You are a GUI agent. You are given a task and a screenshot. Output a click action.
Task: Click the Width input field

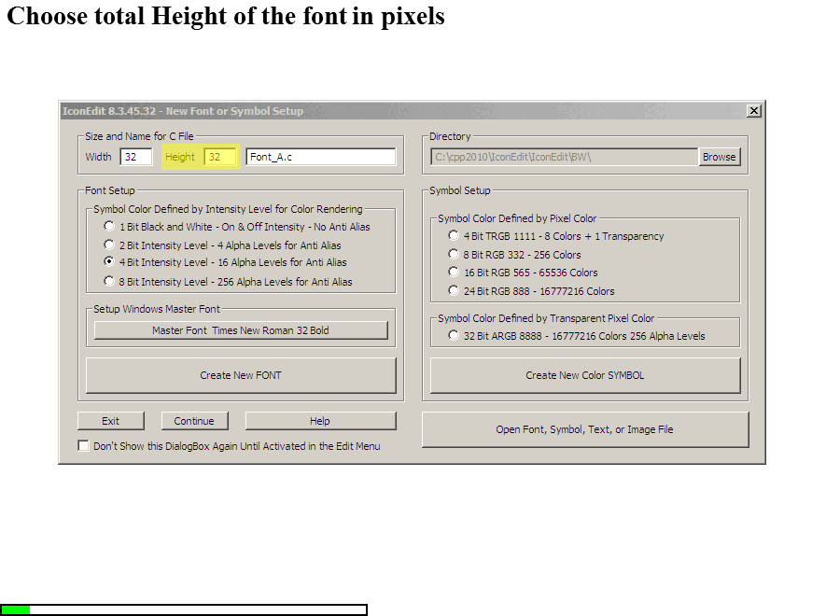137,156
